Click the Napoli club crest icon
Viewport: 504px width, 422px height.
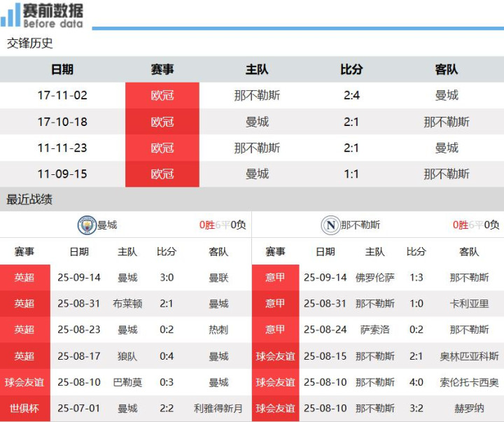coord(330,225)
